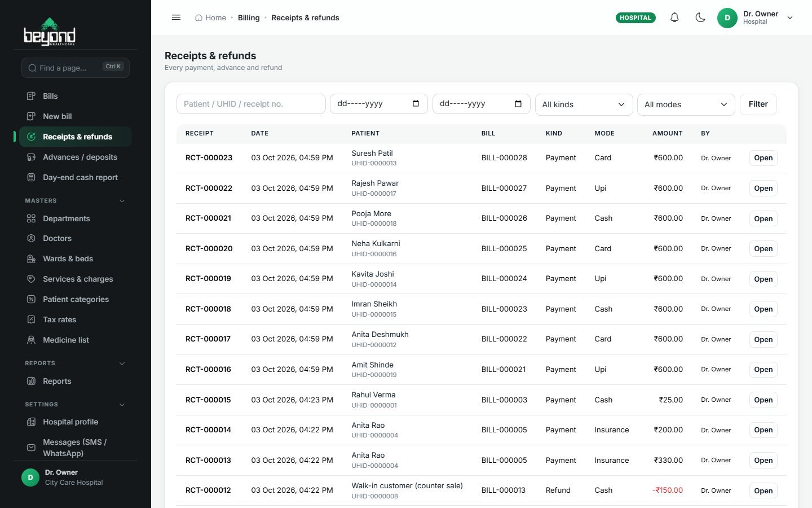Click the New bill sidebar icon
Viewport: 812px width, 508px height.
click(x=32, y=116)
